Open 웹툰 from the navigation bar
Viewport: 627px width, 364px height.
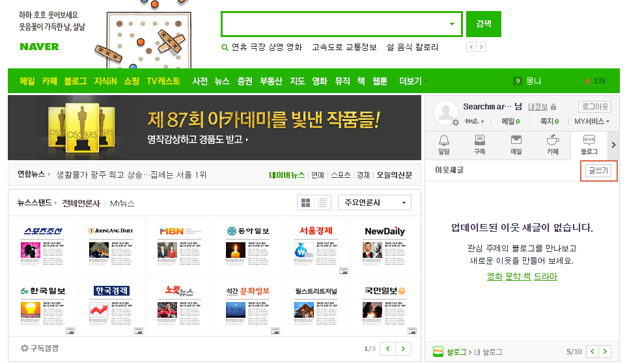click(380, 81)
